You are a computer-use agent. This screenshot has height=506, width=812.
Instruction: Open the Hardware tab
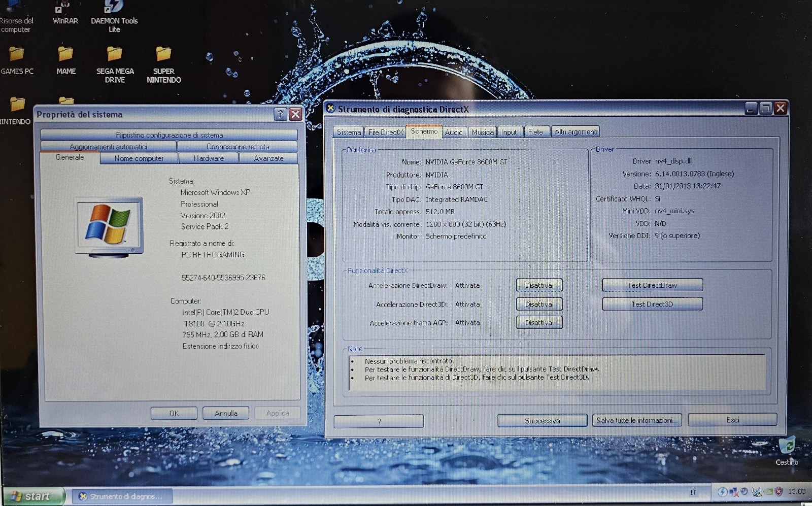pyautogui.click(x=209, y=158)
